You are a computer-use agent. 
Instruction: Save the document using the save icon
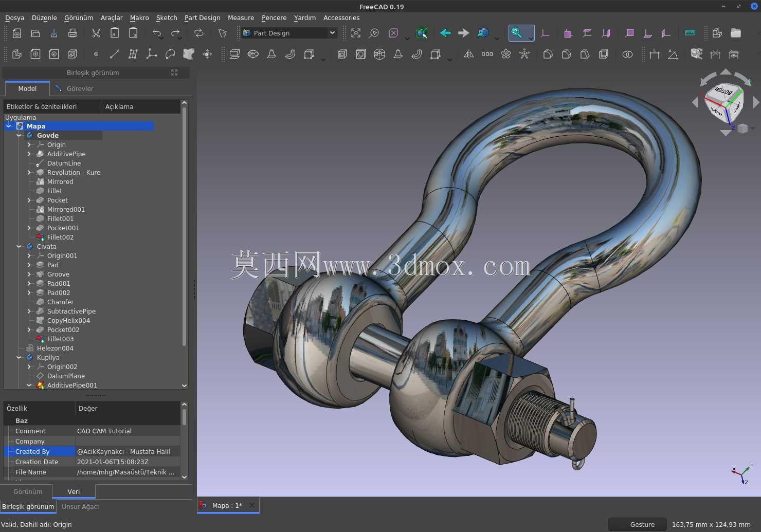click(54, 33)
